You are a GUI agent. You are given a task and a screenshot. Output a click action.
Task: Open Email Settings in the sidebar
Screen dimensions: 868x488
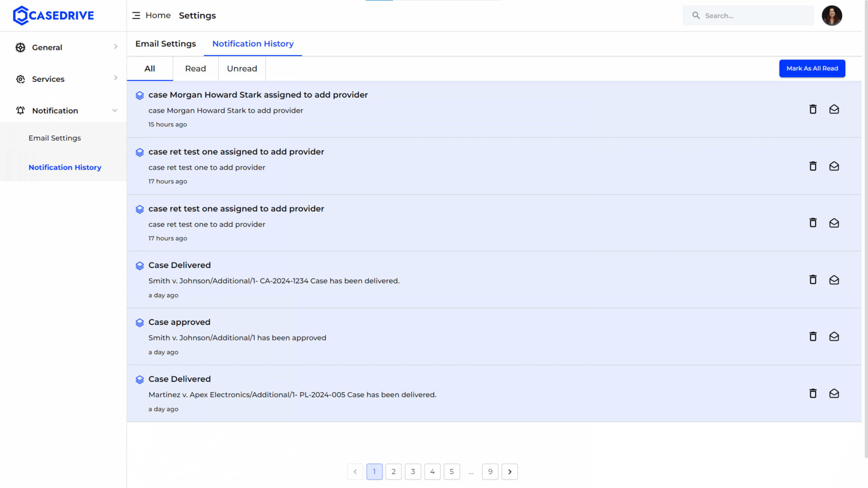(55, 138)
